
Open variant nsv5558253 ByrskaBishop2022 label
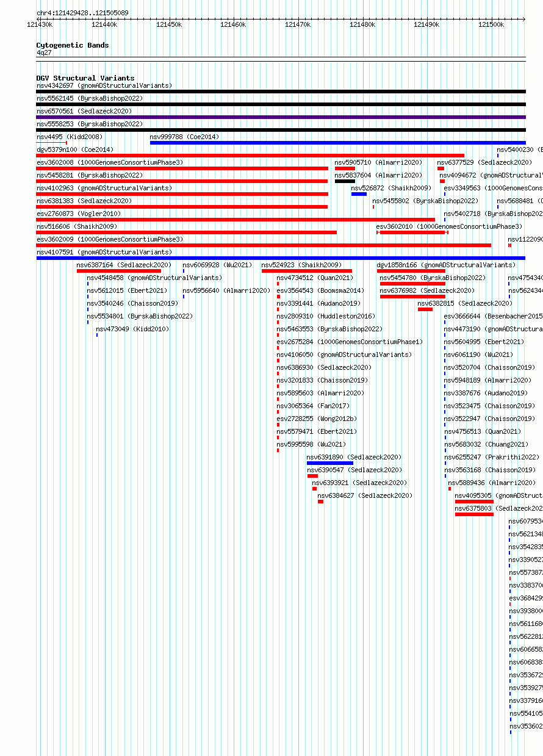[90, 124]
